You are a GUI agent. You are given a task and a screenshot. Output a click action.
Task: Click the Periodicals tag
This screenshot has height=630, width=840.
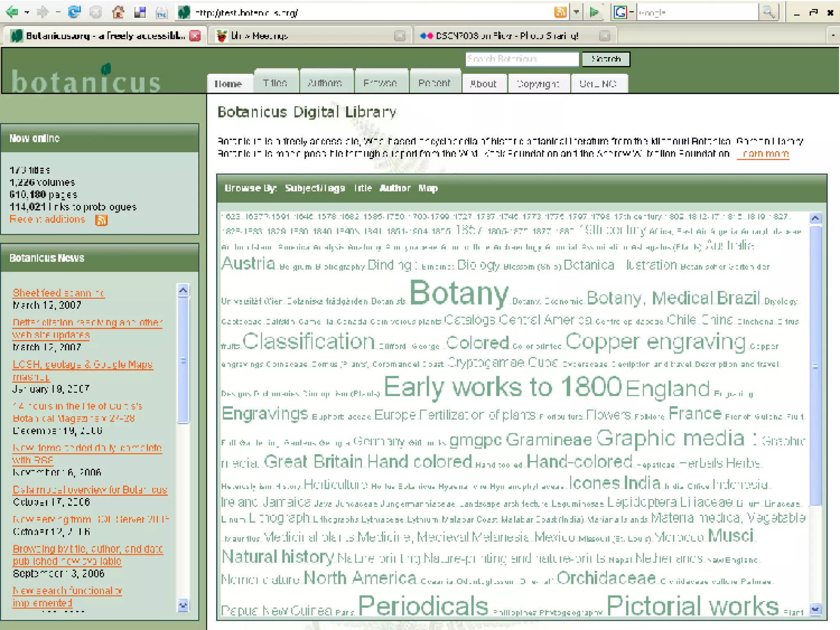423,605
